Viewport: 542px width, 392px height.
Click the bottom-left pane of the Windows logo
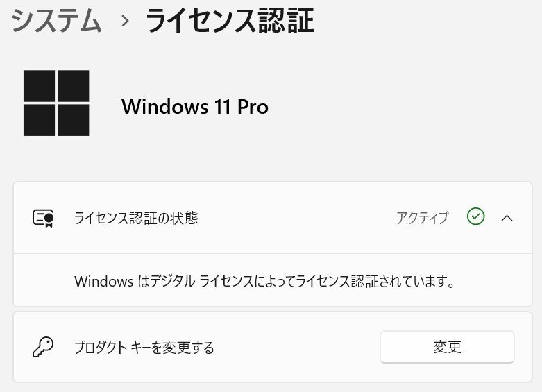pyautogui.click(x=39, y=120)
